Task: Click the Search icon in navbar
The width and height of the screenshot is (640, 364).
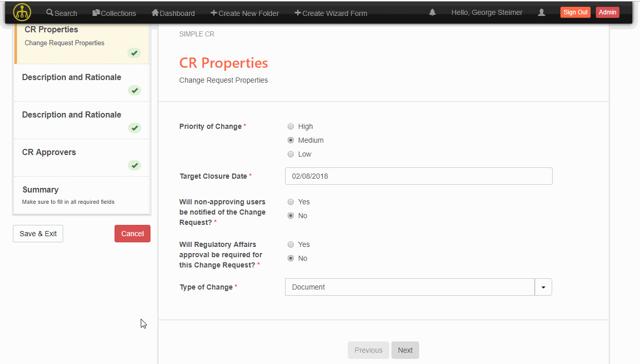Action: pyautogui.click(x=49, y=13)
